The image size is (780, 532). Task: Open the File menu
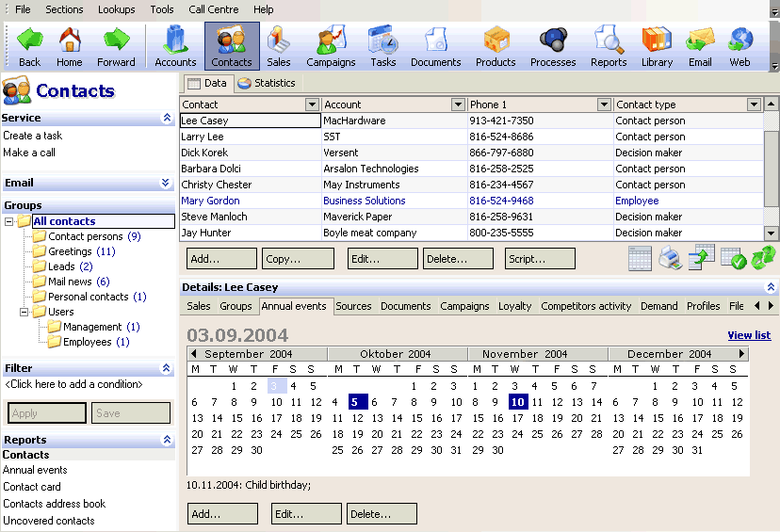click(x=23, y=9)
